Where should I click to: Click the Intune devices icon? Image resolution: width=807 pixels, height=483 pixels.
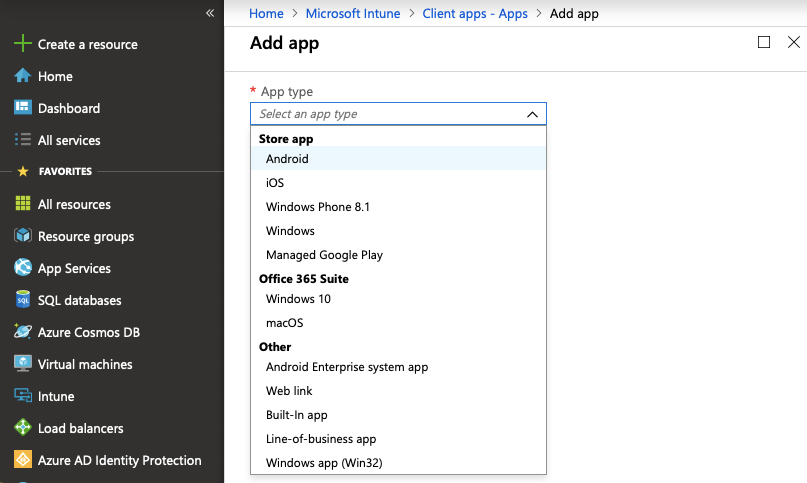tap(23, 395)
